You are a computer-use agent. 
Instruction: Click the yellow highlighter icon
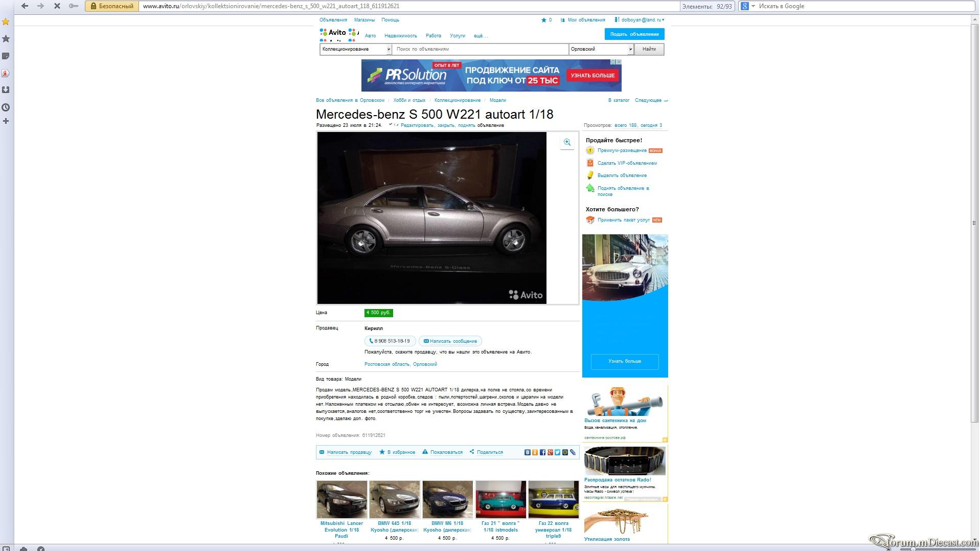point(590,175)
